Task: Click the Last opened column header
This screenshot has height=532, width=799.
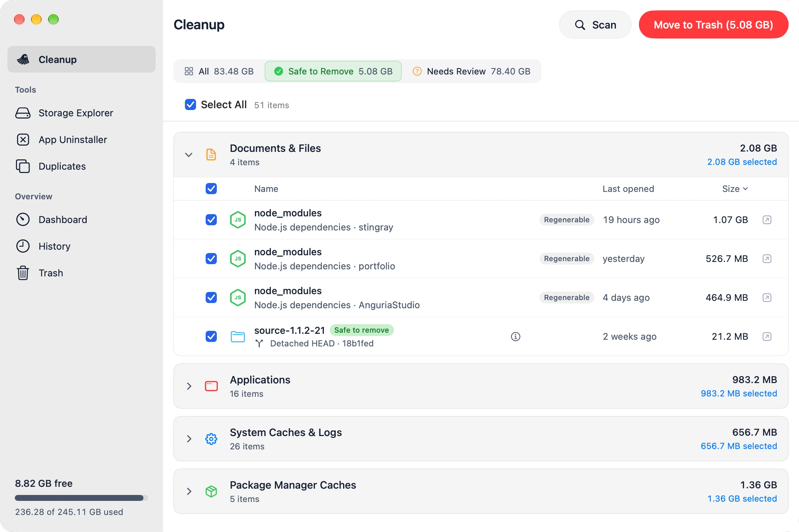Action: (628, 189)
